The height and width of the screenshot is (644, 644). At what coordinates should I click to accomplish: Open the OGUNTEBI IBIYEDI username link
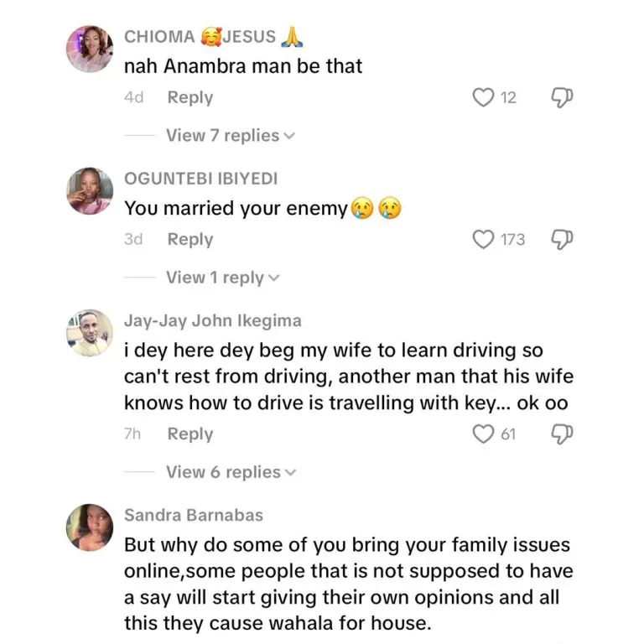(x=200, y=179)
